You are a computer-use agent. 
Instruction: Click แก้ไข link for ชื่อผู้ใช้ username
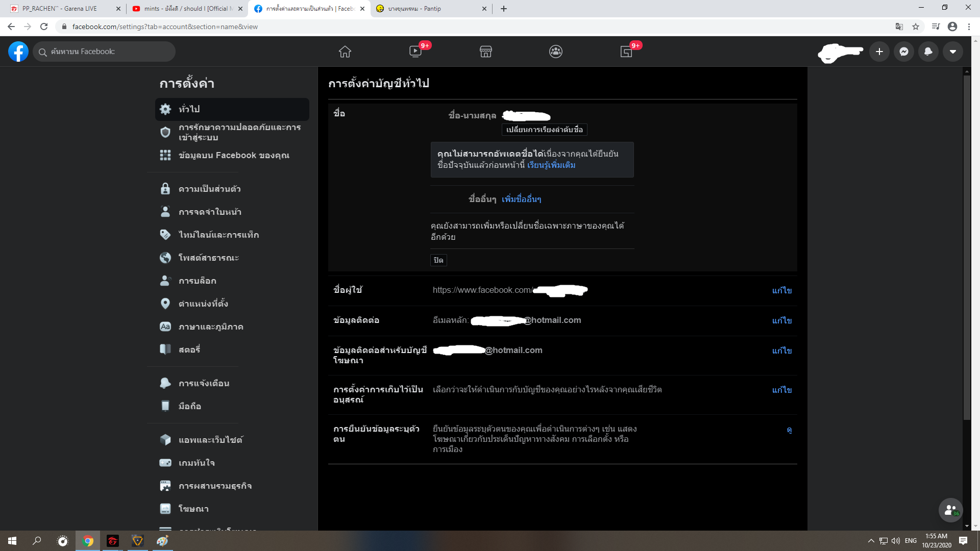(781, 290)
